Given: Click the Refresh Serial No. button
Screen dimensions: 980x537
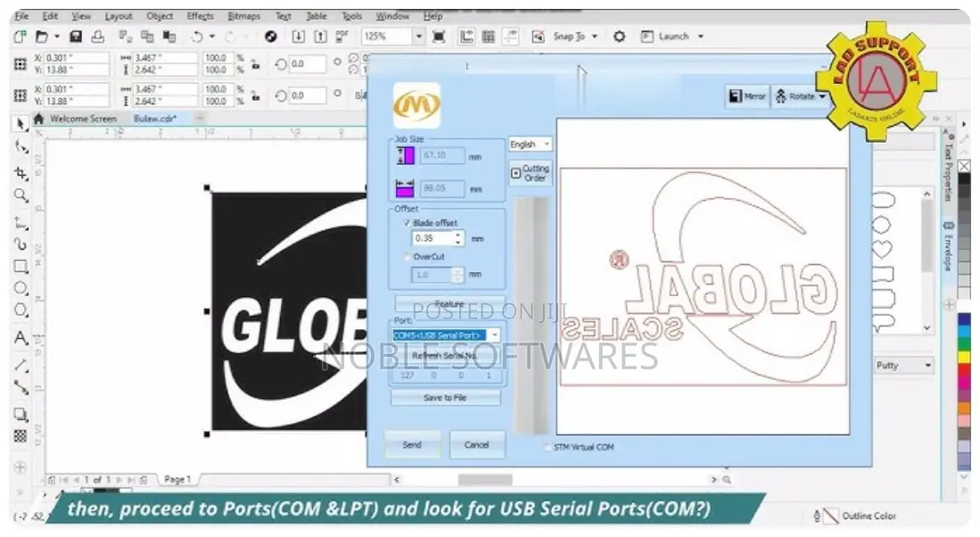Looking at the screenshot, I should click(x=444, y=356).
